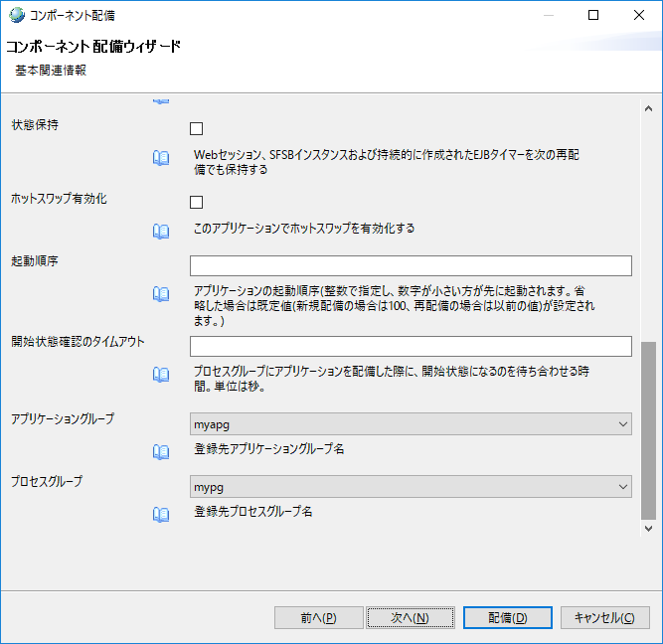Click the scrollbar down arrow
The height and width of the screenshot is (644, 663).
pos(649,531)
